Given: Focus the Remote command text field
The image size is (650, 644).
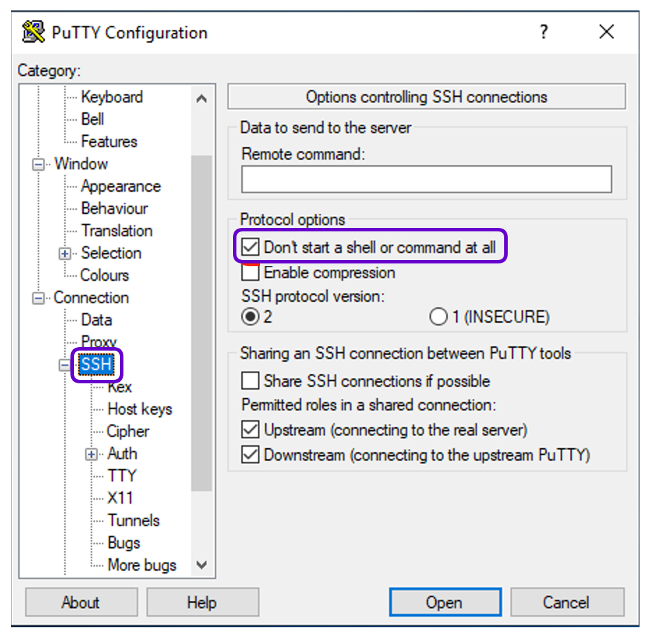Looking at the screenshot, I should [426, 179].
